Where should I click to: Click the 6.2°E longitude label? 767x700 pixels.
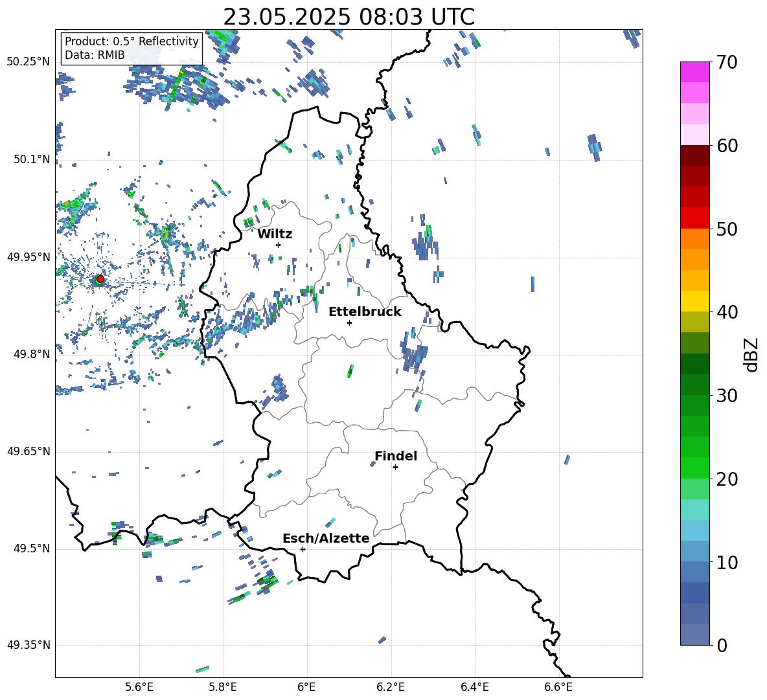click(391, 688)
